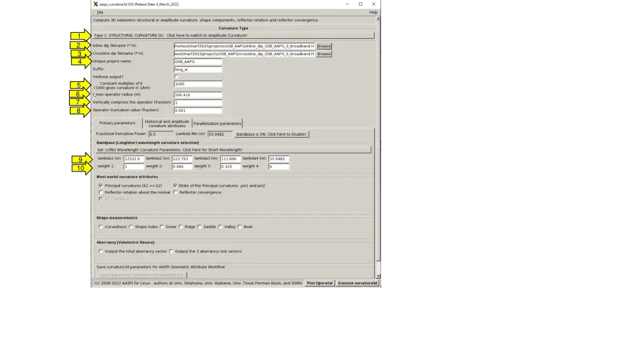
Task: Click the crossline dip filename field
Action: tap(244, 54)
